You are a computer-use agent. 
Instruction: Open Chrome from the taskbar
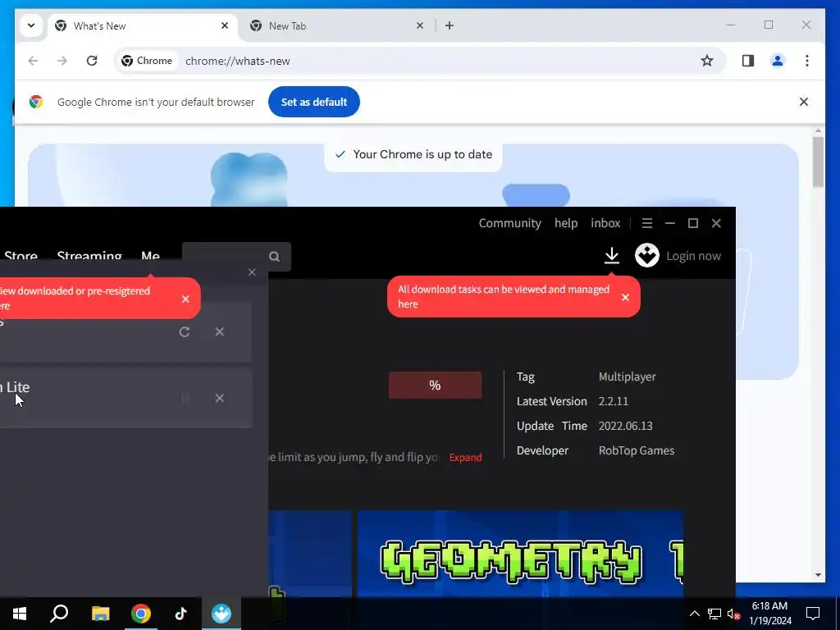(x=141, y=614)
